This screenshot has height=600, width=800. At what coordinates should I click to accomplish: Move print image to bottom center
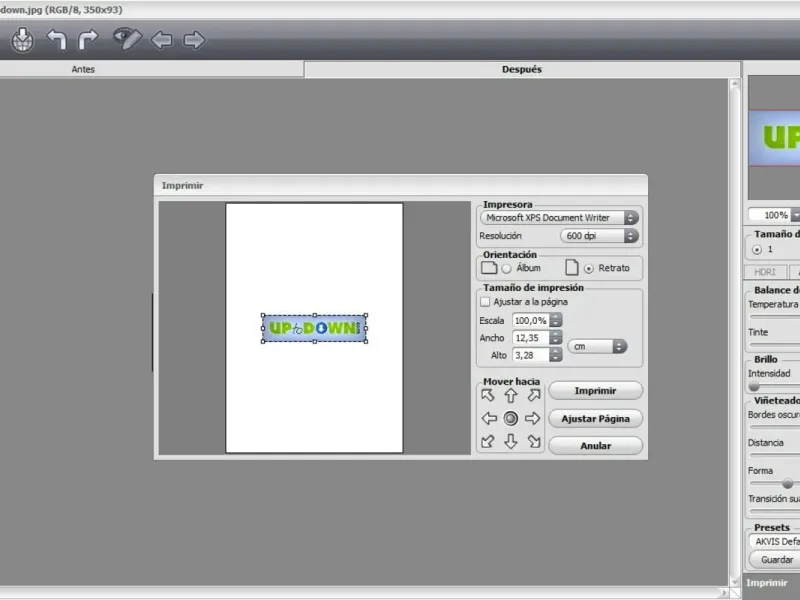click(x=511, y=441)
